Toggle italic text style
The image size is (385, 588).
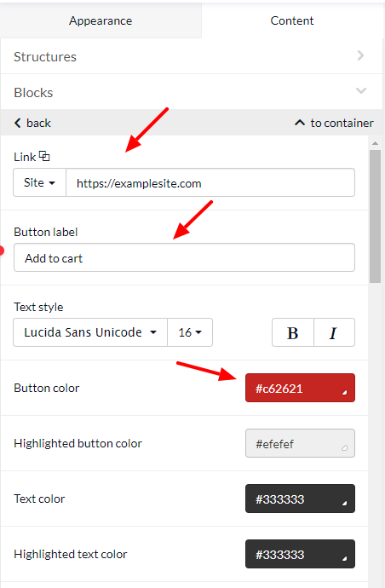click(x=335, y=332)
